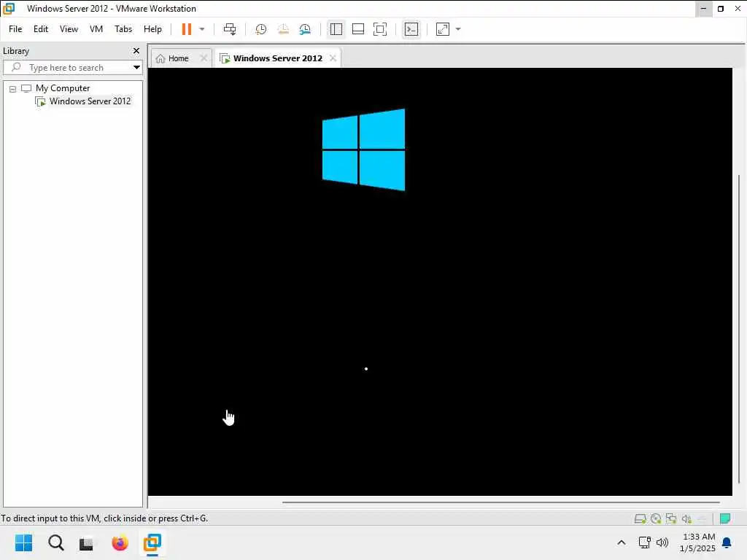This screenshot has width=747, height=560.
Task: Open the volume tray icon
Action: [662, 542]
